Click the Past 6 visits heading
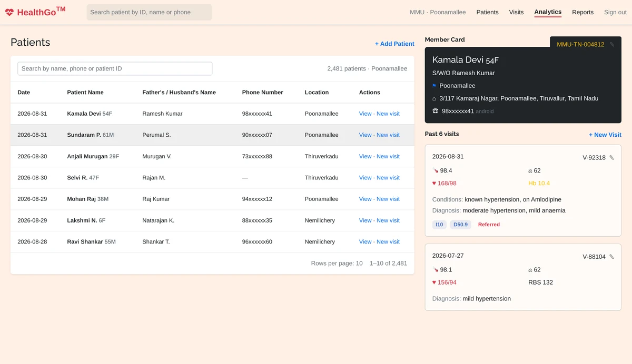This screenshot has width=632, height=364. point(442,134)
